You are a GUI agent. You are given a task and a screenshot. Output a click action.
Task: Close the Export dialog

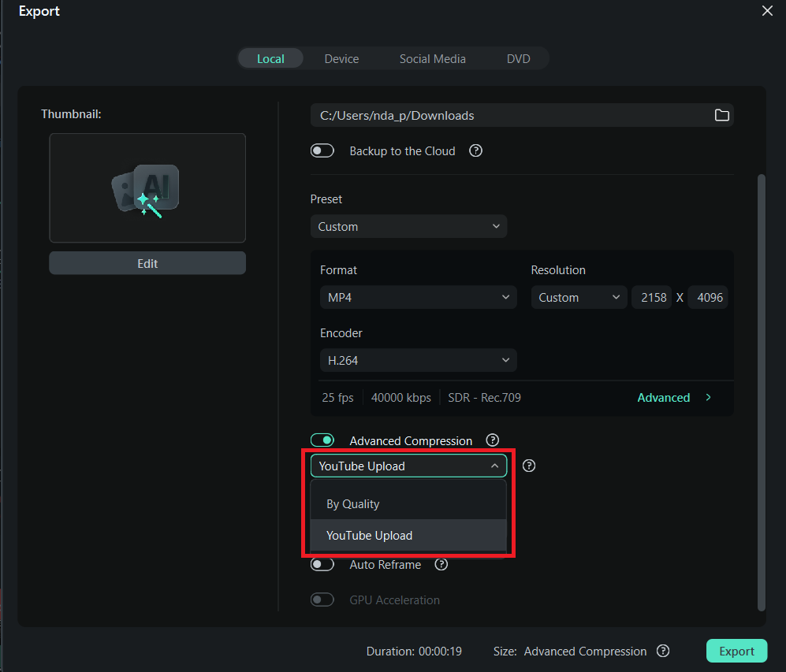click(x=767, y=11)
